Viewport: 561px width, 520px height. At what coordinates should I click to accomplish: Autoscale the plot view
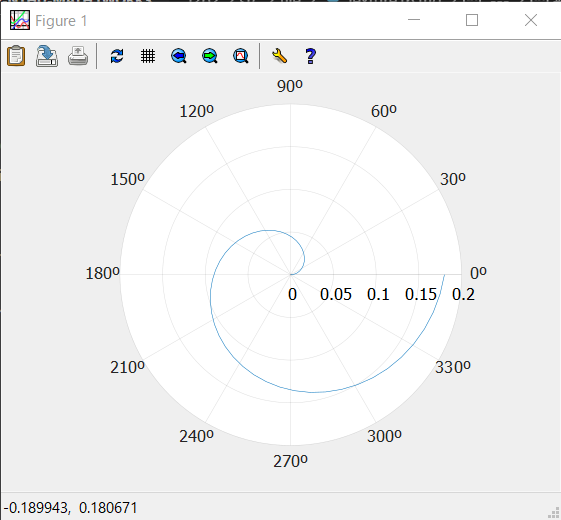(240, 56)
